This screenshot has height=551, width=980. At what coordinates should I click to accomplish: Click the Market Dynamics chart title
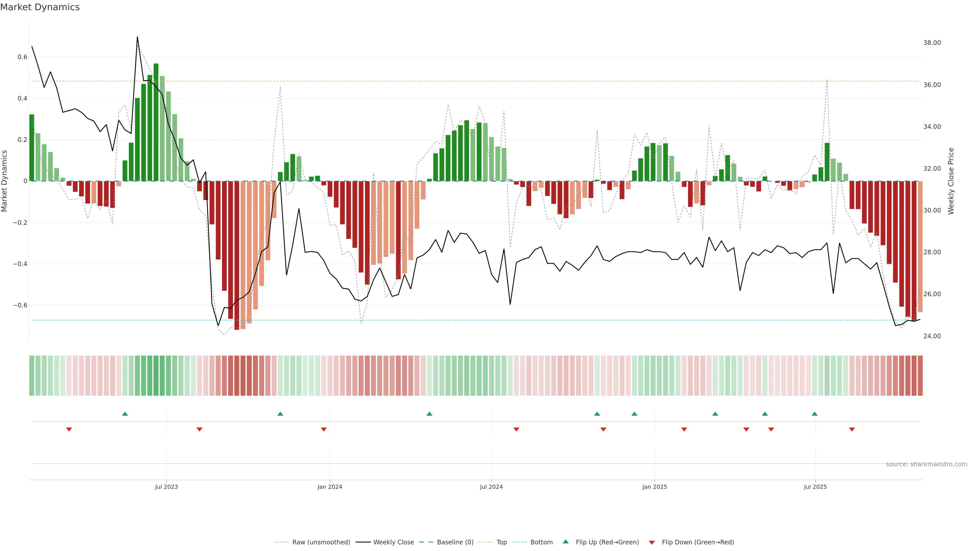click(x=40, y=7)
